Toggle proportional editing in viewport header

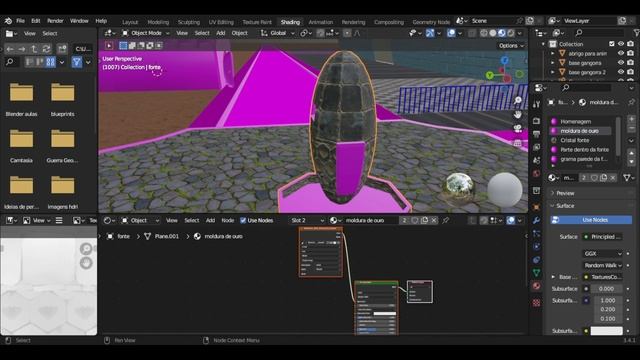click(x=347, y=33)
